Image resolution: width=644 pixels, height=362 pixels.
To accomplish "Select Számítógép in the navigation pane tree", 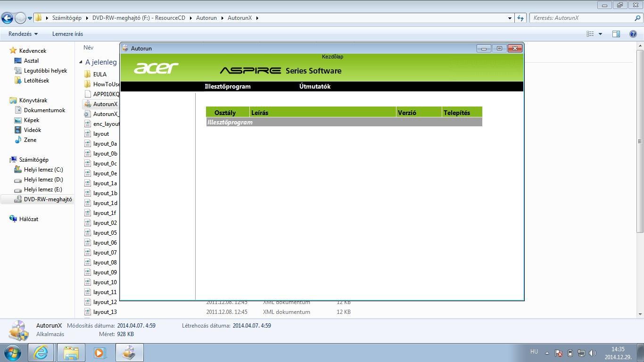I will 33,159.
